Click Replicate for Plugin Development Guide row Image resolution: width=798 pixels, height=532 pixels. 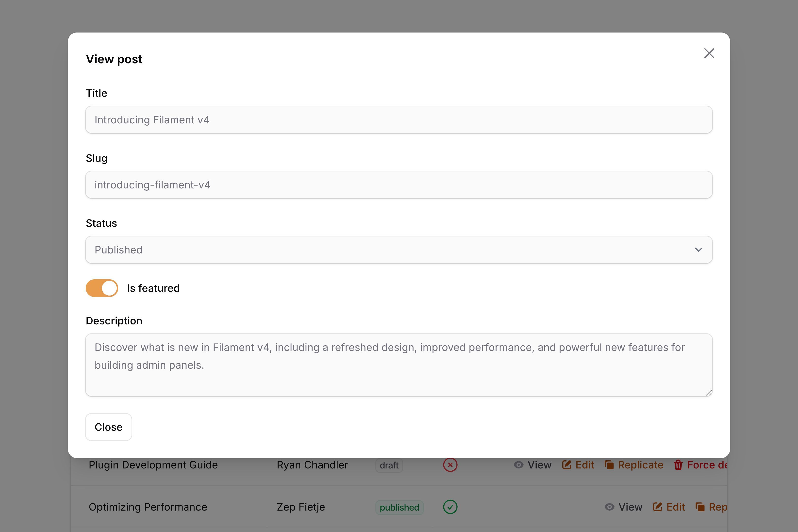(634, 465)
